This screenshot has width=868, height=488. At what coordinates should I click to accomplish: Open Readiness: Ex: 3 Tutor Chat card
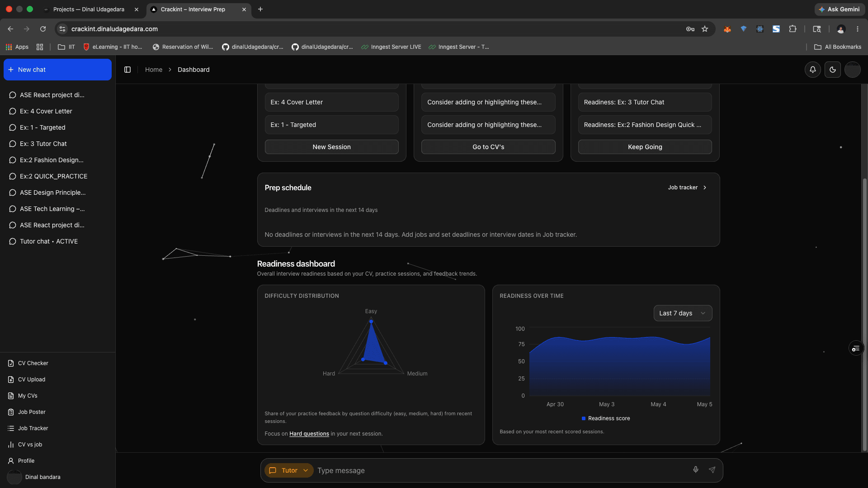[645, 102]
